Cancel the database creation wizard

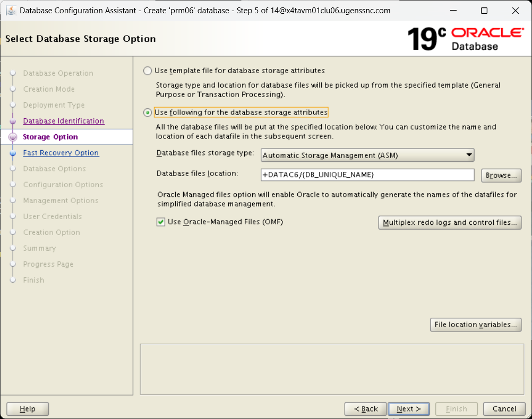click(x=504, y=409)
